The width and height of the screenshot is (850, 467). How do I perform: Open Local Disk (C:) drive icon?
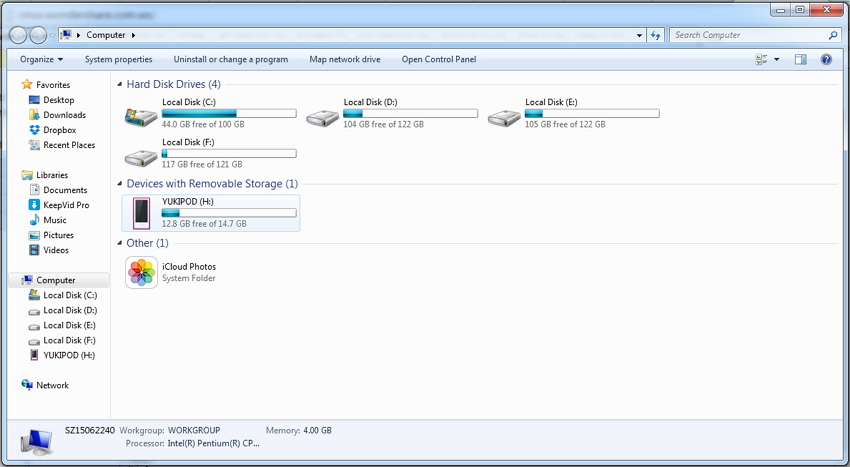(140, 117)
